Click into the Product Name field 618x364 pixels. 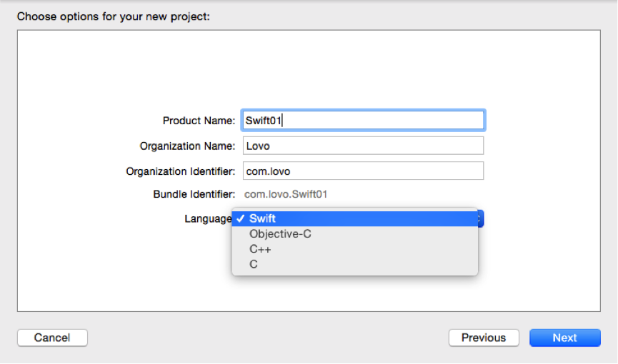pyautogui.click(x=363, y=120)
